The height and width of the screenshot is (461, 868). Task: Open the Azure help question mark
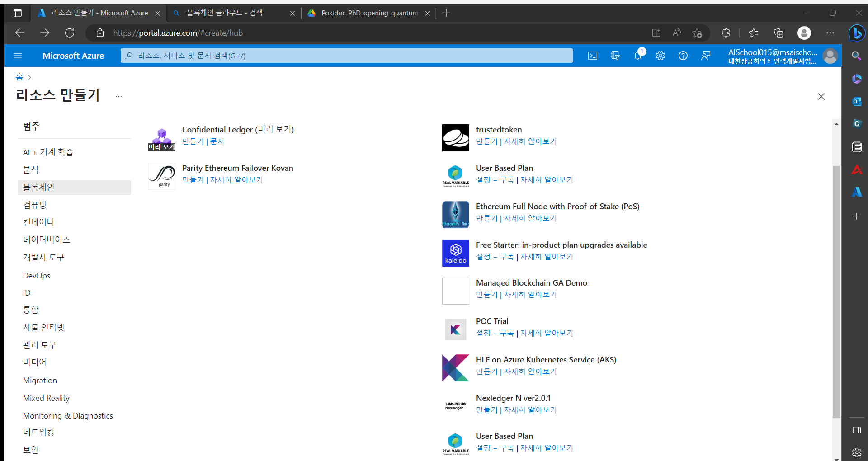coord(683,56)
